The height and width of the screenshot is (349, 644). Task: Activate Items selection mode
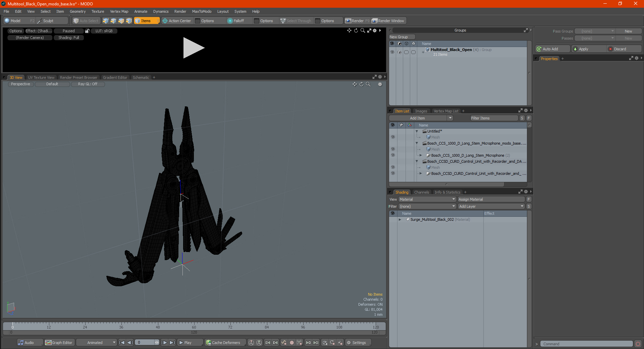(147, 21)
